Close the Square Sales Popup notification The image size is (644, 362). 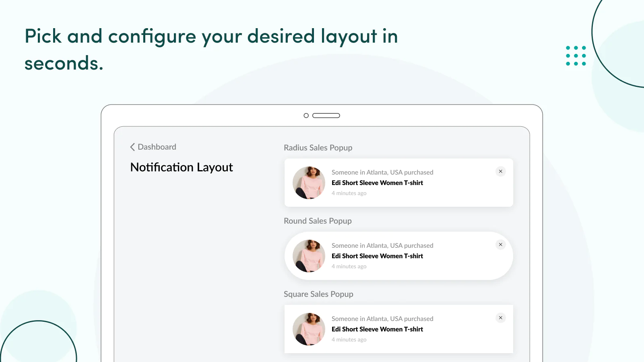[501, 318]
